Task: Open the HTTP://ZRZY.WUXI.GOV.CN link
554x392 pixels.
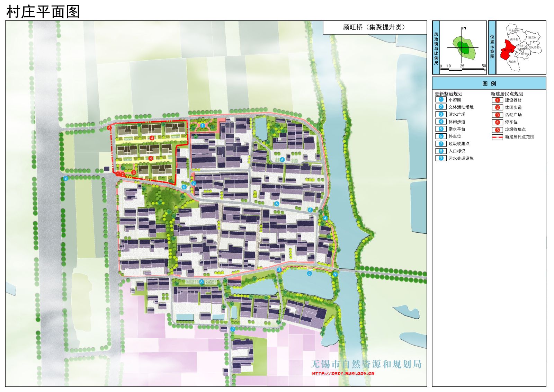Action: pos(343,373)
